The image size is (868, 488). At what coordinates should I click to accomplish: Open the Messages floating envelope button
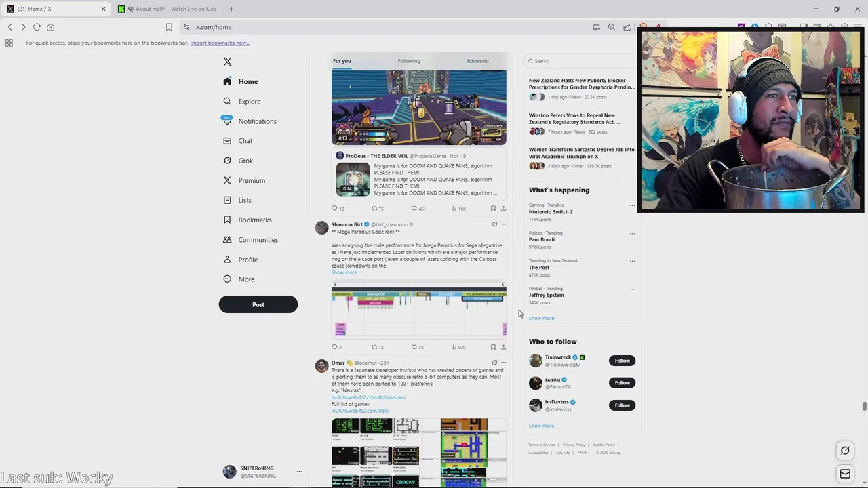point(845,474)
